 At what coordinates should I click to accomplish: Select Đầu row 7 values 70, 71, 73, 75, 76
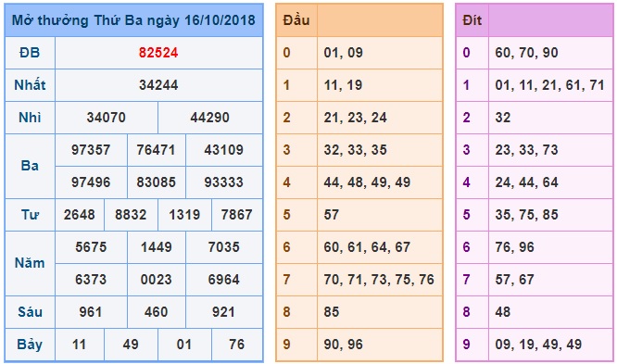[379, 280]
